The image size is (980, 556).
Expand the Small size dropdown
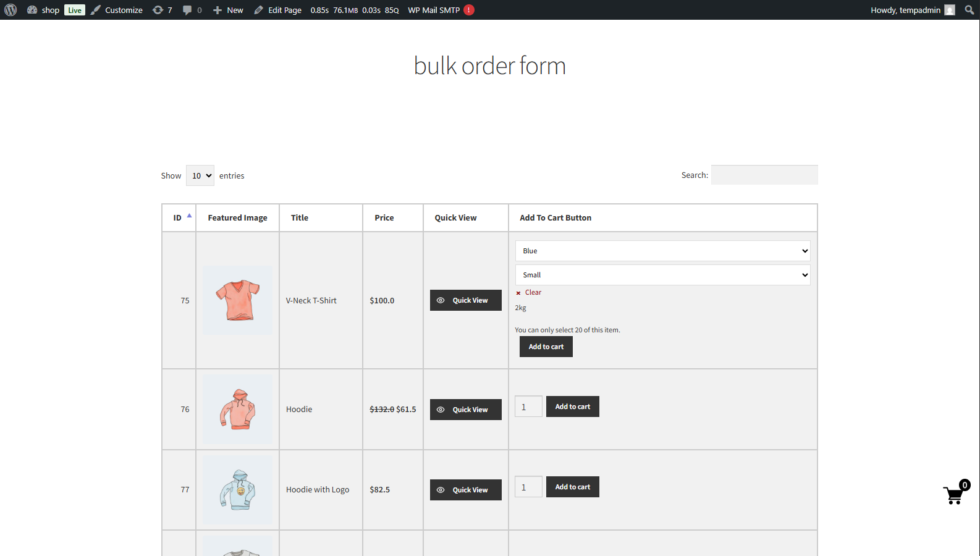(x=662, y=275)
